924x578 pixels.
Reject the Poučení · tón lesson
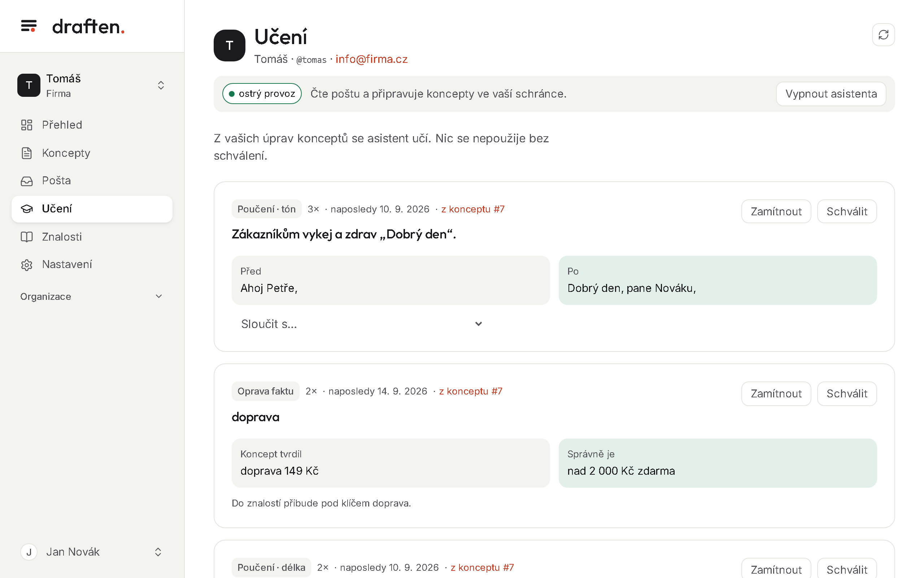[x=776, y=211]
